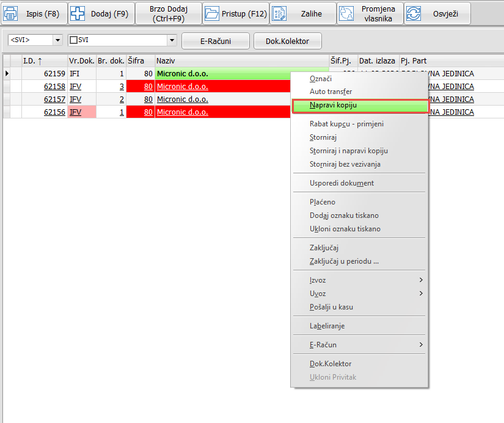The height and width of the screenshot is (423, 504).
Task: Click the printer icon for Ispis (F8)
Action: tap(12, 13)
